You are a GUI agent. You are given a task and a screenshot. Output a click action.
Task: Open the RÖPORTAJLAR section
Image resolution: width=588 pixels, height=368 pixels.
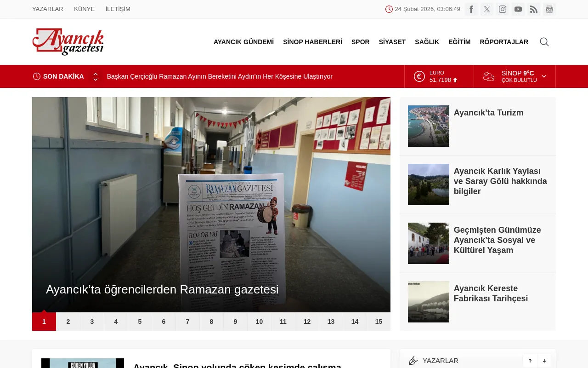pyautogui.click(x=504, y=42)
